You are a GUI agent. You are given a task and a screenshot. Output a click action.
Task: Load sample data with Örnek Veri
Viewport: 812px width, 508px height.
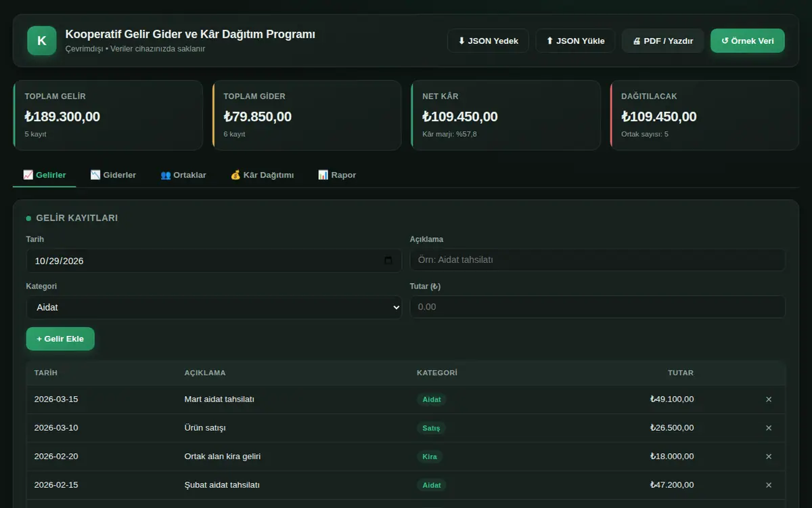[x=748, y=41]
